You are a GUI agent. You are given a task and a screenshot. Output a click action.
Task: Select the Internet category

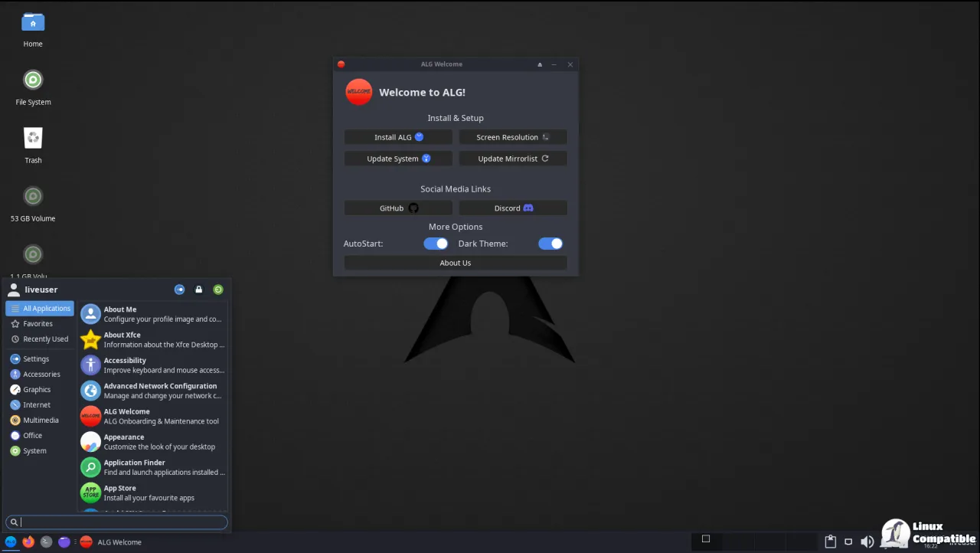[x=40, y=405]
